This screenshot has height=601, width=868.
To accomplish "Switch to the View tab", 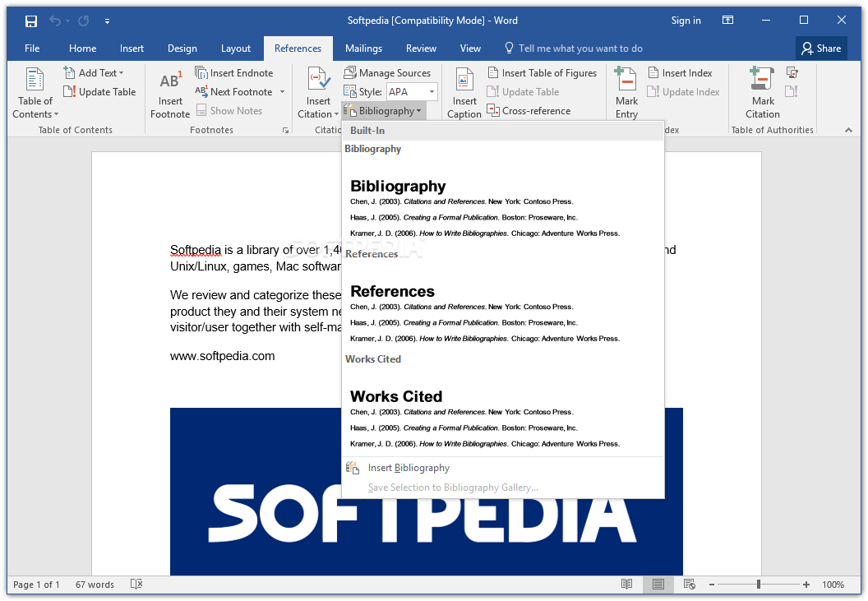I will point(470,49).
